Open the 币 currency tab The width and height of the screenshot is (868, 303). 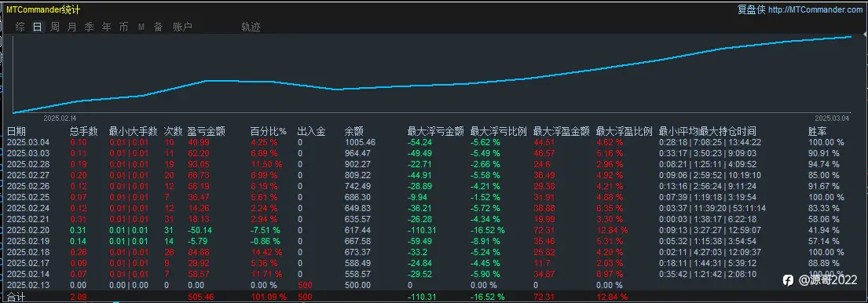pos(123,27)
